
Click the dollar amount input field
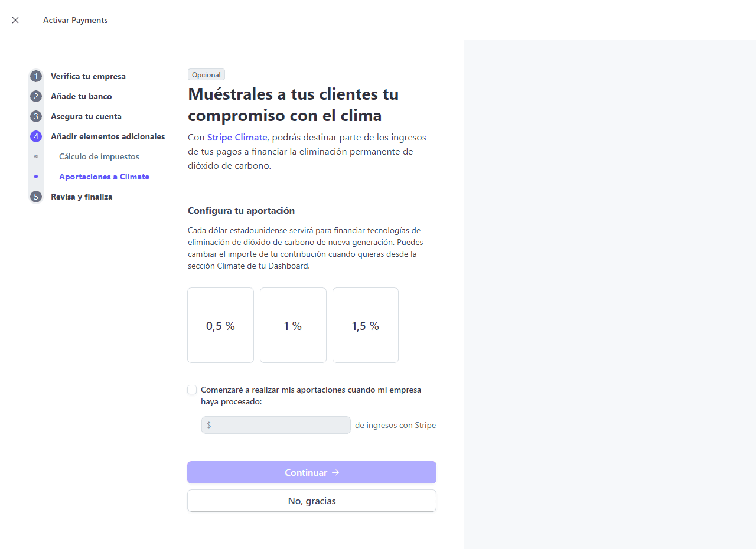276,425
